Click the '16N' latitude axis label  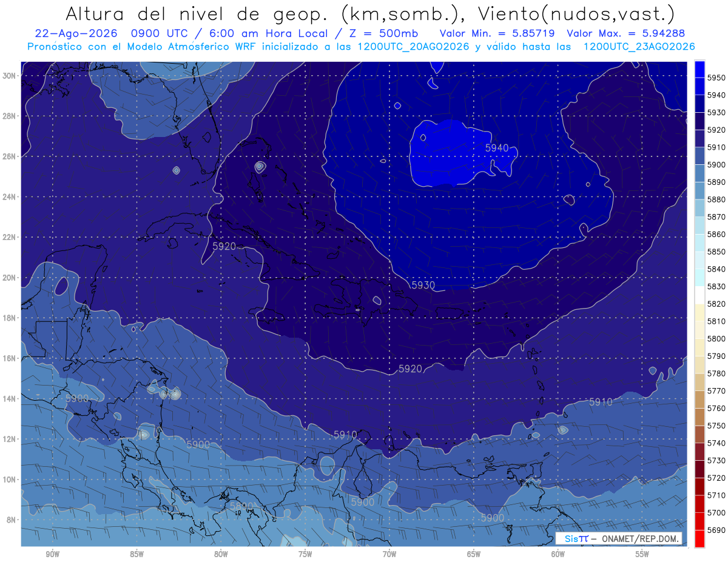coord(9,358)
